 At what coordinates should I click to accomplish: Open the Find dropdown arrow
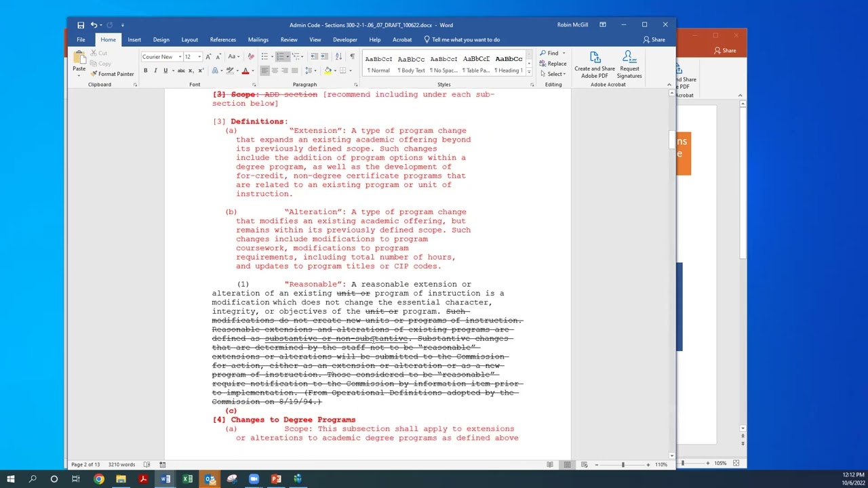point(564,53)
